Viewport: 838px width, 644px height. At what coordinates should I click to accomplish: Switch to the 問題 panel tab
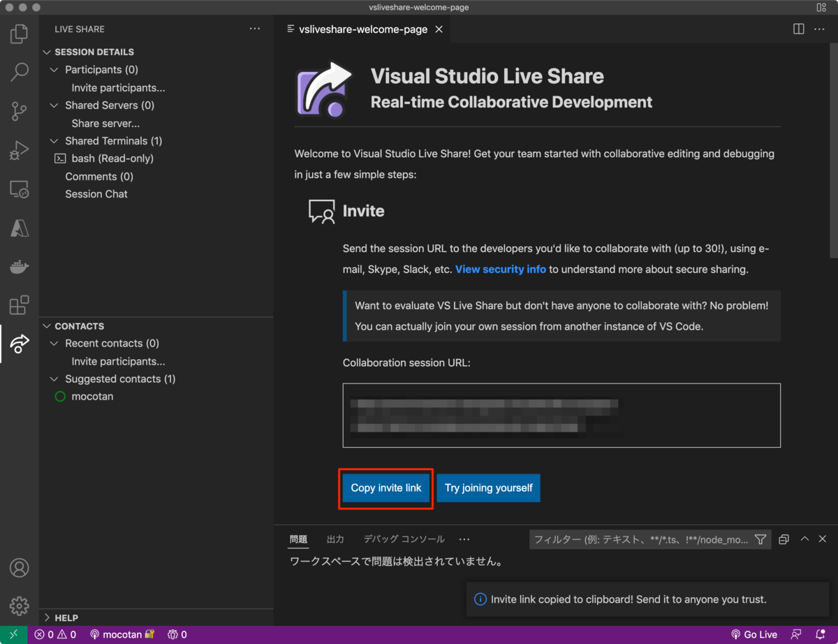coord(298,539)
